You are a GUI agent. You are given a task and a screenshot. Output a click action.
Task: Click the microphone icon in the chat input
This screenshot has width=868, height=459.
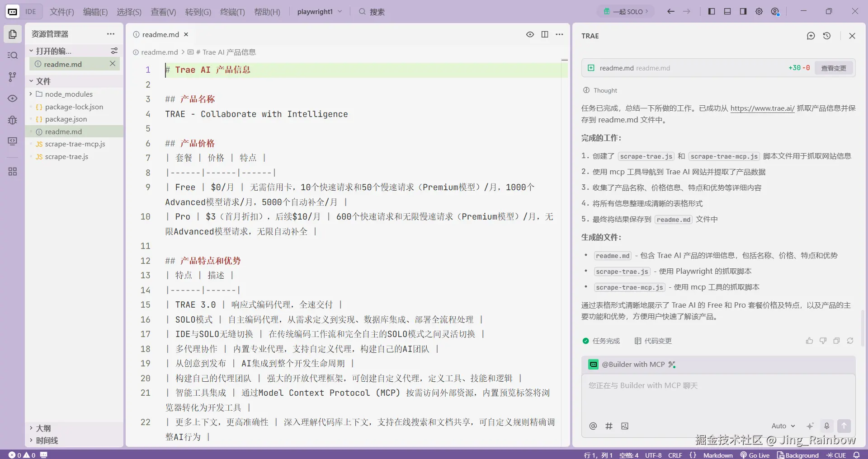(x=826, y=426)
